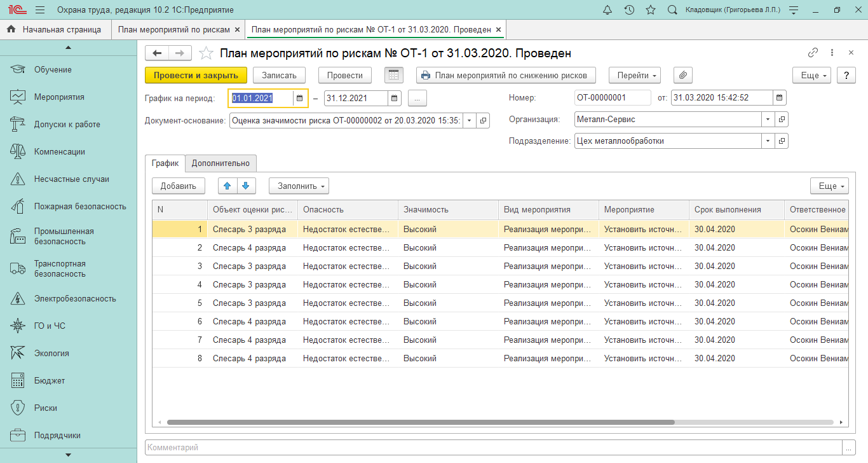Click the paperclip attachments icon
The height and width of the screenshot is (463, 868).
[683, 75]
